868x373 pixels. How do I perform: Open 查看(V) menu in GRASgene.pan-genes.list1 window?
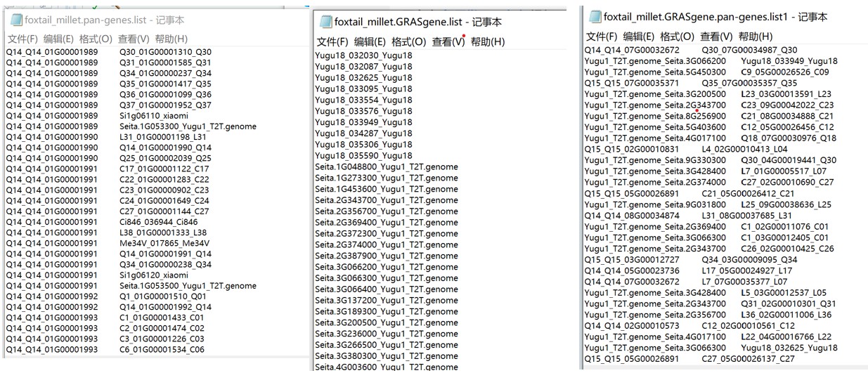tap(717, 36)
